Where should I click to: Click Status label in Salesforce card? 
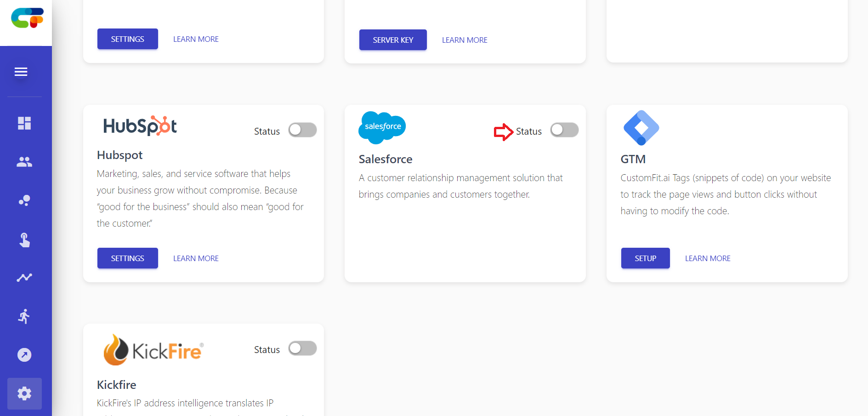[529, 131]
